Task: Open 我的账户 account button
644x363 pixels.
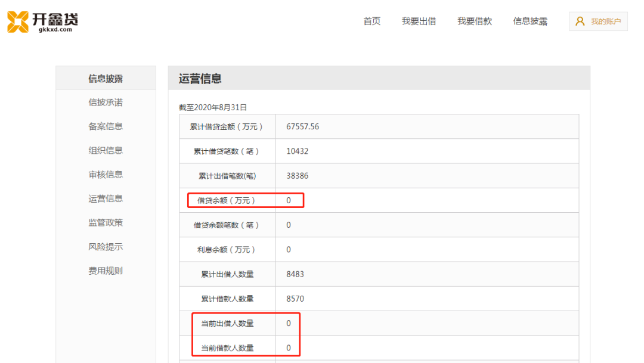Action: tap(598, 21)
